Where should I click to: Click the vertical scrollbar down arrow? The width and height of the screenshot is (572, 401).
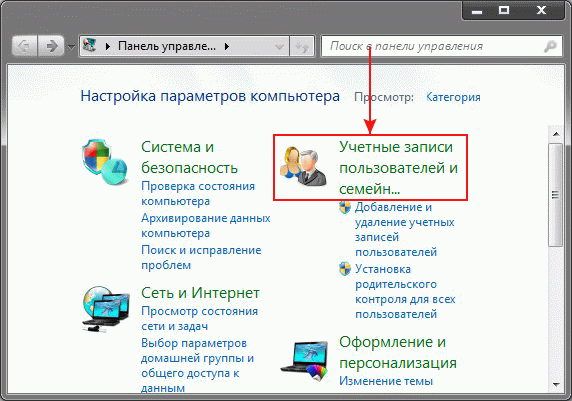556,384
